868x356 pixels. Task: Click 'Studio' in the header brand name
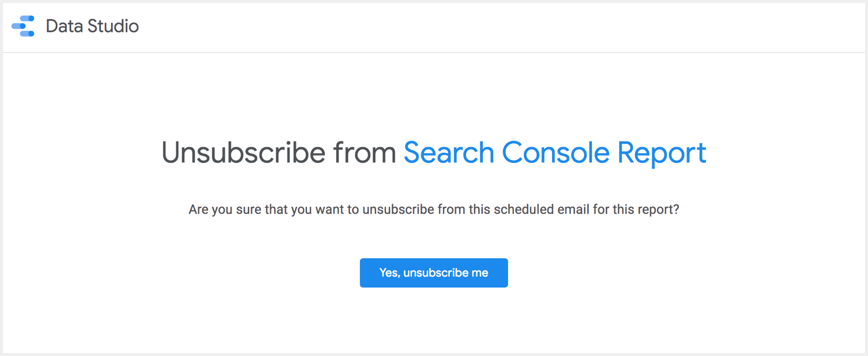(x=113, y=26)
